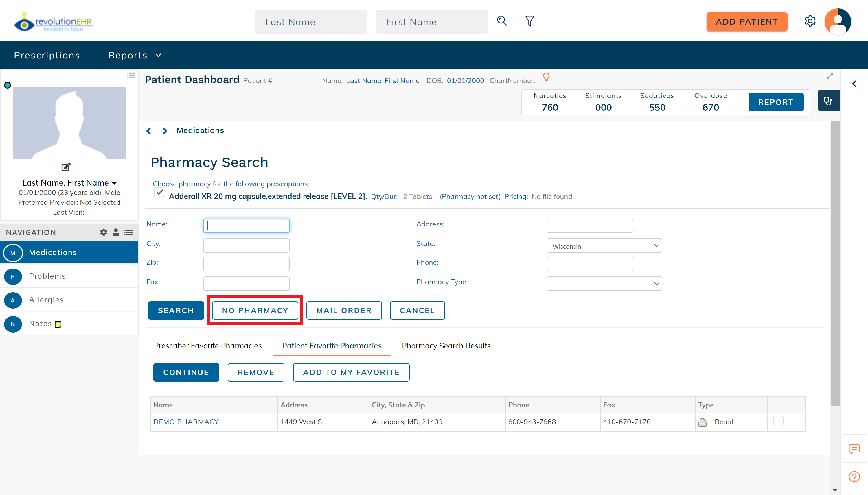The height and width of the screenshot is (495, 868).
Task: Open the filter funnel icon
Action: click(529, 21)
